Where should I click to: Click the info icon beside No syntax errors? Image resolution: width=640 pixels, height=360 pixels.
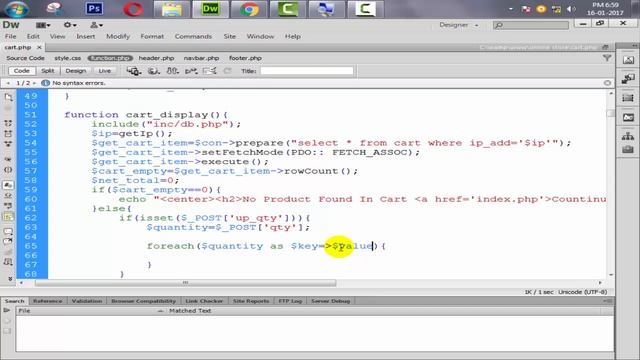click(45, 83)
